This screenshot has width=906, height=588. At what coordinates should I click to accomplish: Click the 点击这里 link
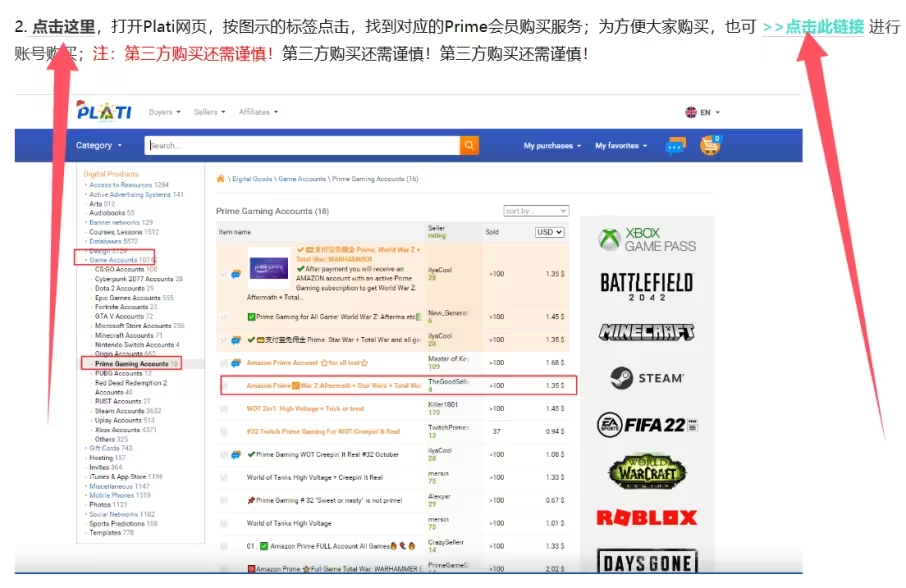click(x=64, y=27)
